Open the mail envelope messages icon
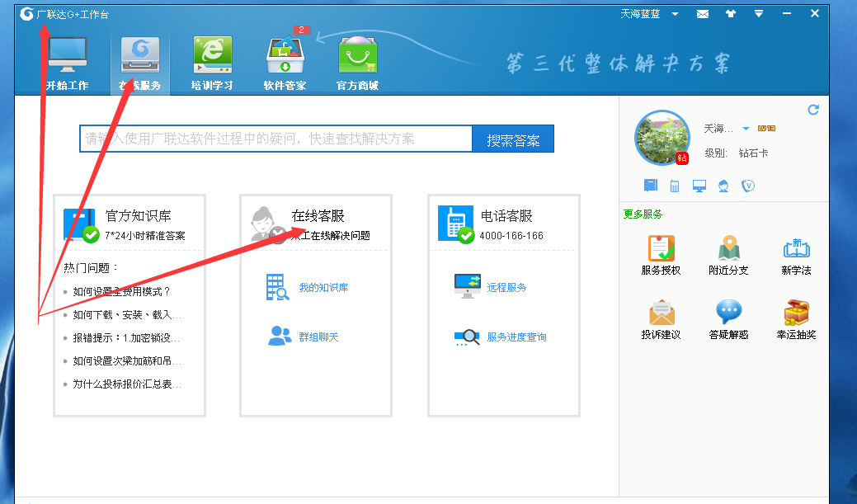 click(x=703, y=14)
